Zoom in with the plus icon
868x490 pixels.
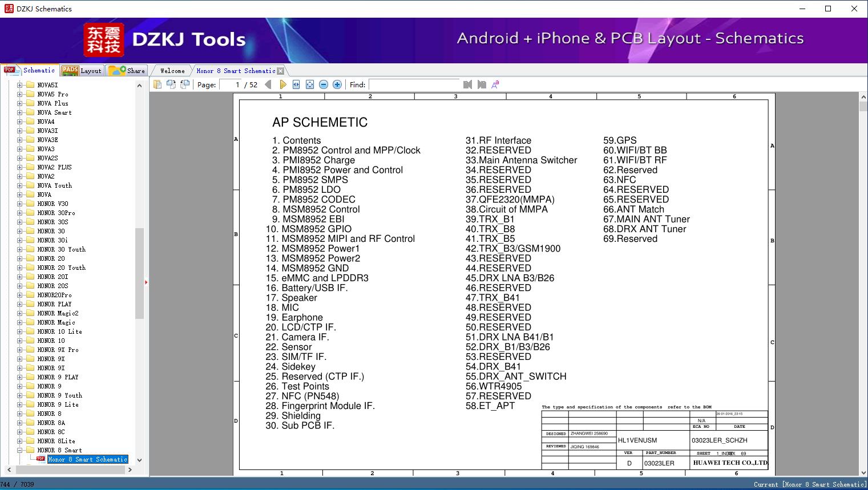pos(337,84)
